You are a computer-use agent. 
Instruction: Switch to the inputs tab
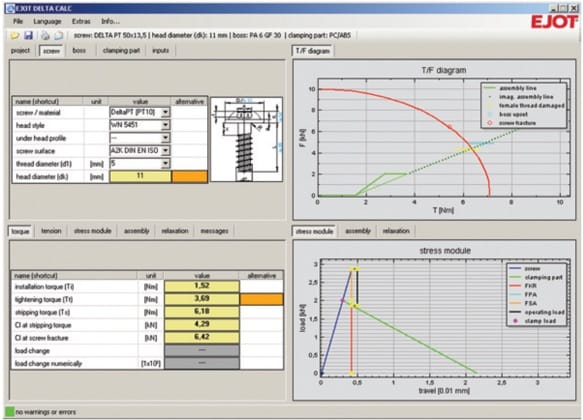point(161,51)
